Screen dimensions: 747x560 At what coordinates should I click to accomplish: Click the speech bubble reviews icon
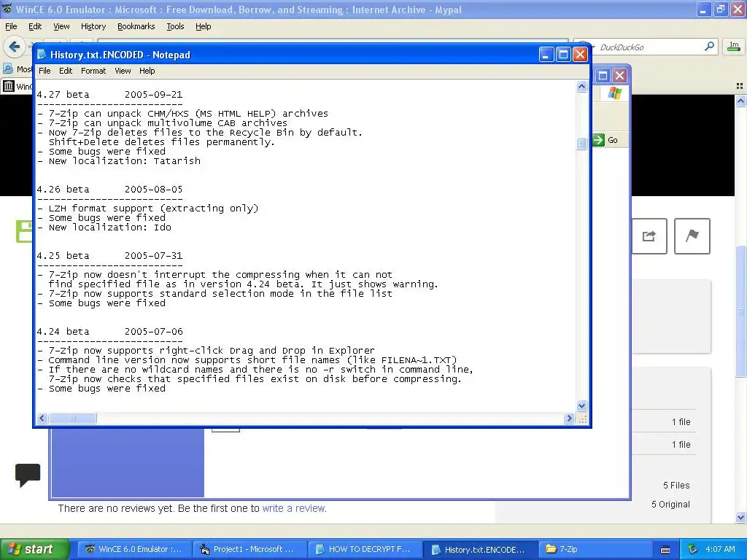pyautogui.click(x=28, y=475)
